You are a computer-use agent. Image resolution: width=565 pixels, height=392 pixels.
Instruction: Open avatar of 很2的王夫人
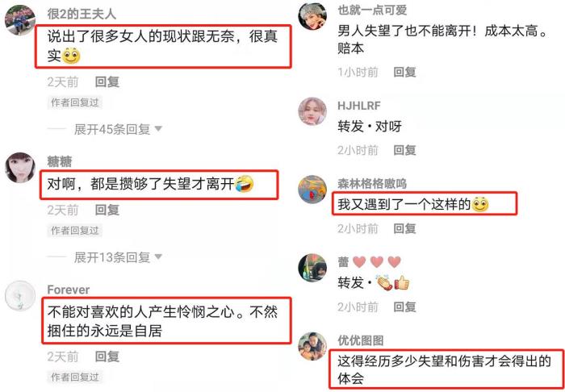coord(20,20)
